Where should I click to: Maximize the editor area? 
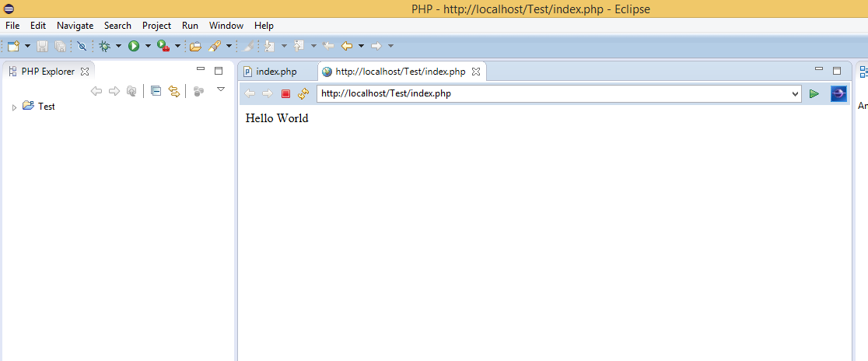837,70
